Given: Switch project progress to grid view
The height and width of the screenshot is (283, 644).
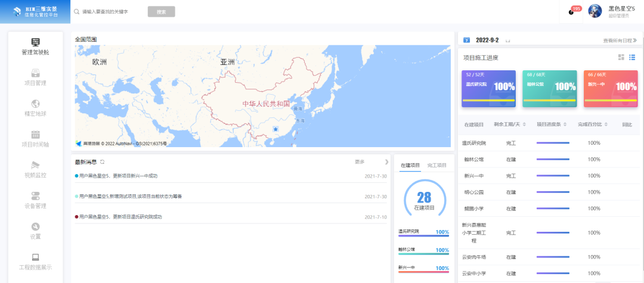Looking at the screenshot, I should 621,57.
